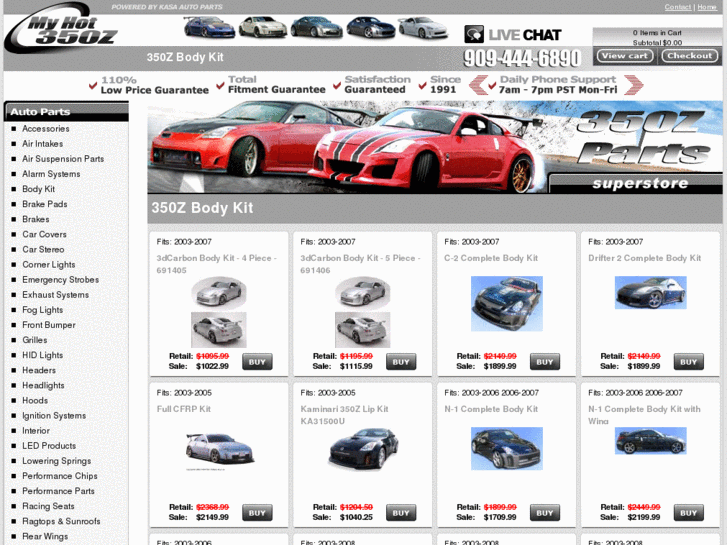This screenshot has height=545, width=727.
Task: Open Rear Wings category
Action: (45, 536)
